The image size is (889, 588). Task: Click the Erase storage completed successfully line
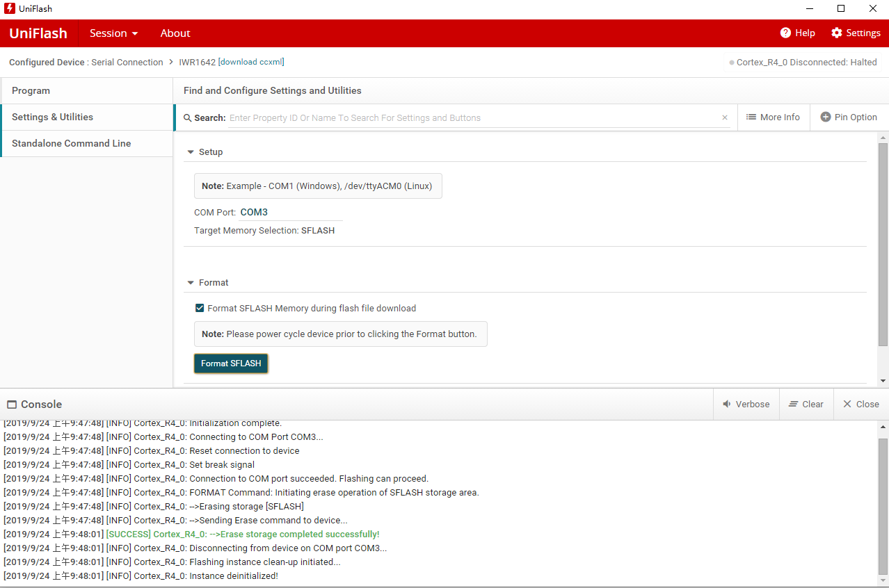pyautogui.click(x=243, y=534)
